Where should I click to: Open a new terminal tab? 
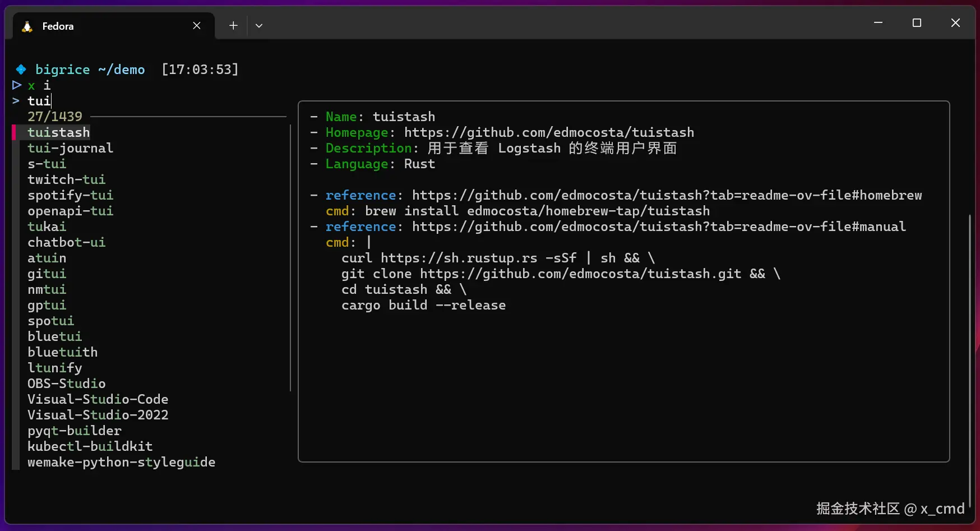233,26
